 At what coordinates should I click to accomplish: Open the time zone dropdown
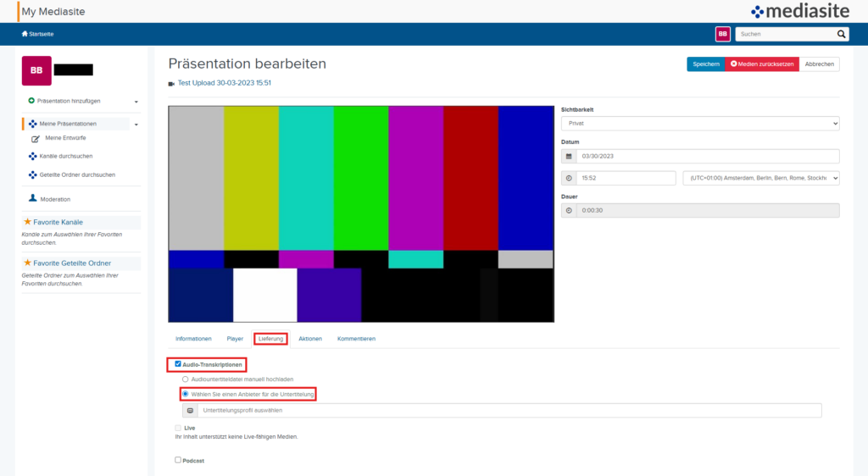(760, 179)
